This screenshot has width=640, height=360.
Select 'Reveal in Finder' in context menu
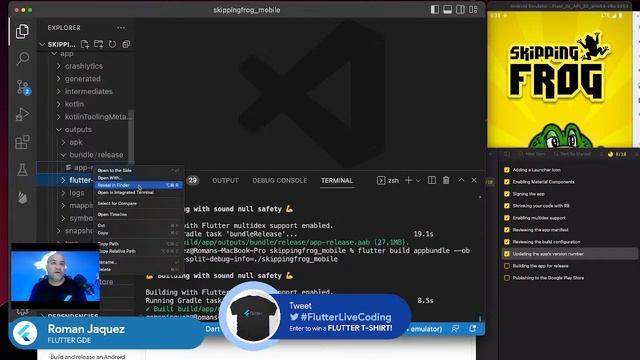tap(139, 185)
